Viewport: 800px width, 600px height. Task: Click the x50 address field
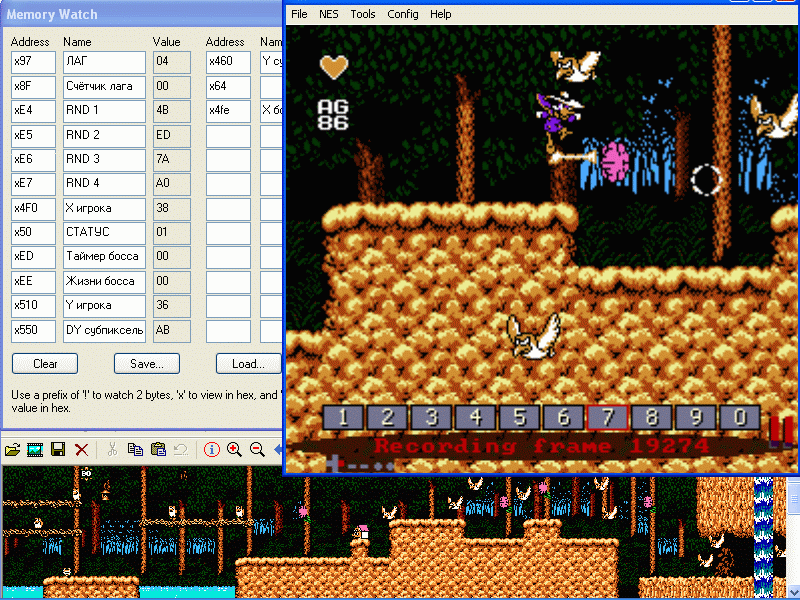[33, 233]
